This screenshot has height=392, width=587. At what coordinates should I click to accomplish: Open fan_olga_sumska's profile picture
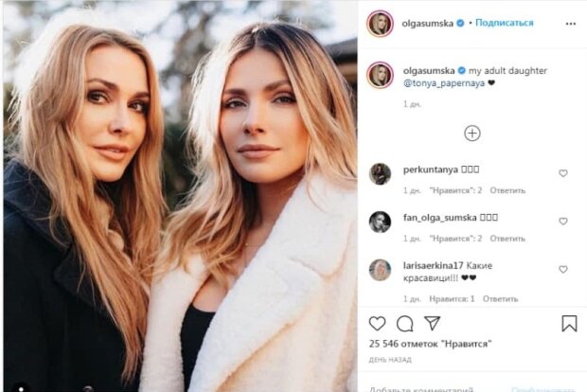(x=380, y=222)
